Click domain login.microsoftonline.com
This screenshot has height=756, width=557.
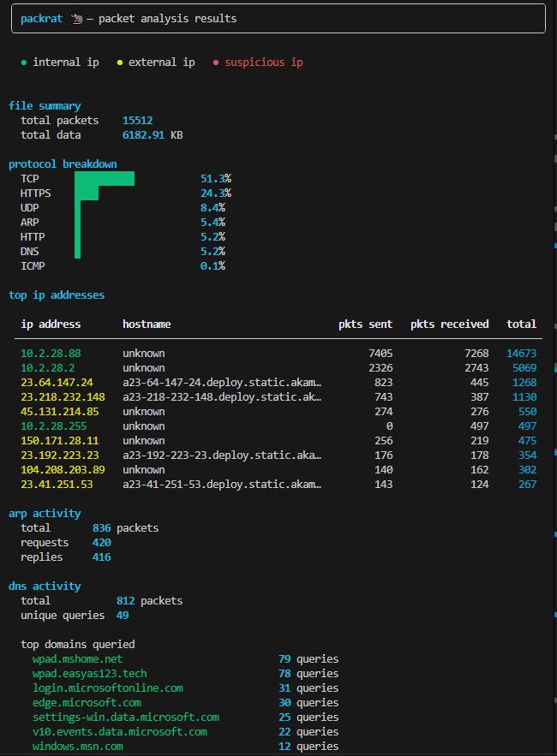[108, 688]
